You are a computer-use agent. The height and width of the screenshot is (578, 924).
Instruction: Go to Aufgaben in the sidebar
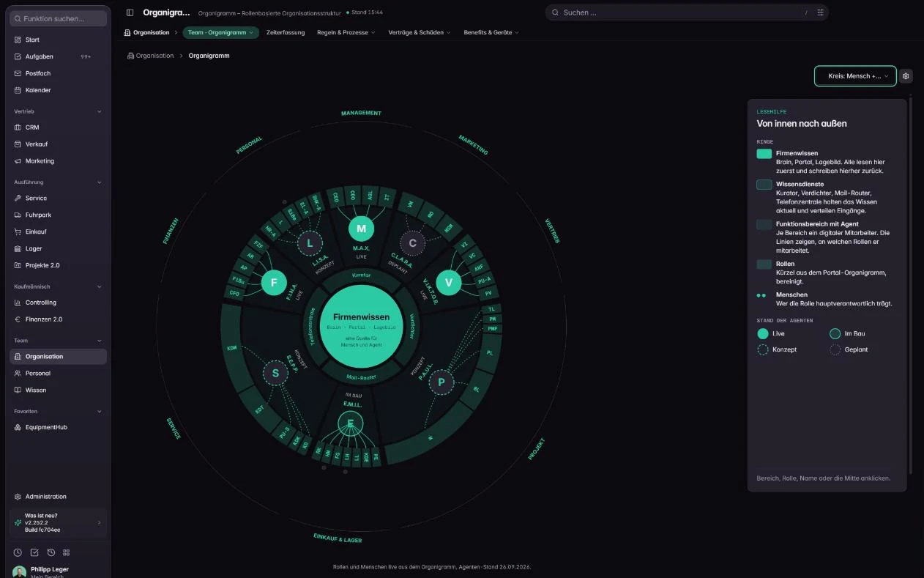58,56
